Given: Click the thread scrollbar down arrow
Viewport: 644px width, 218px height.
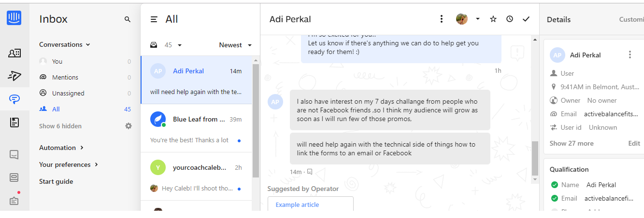Looking at the screenshot, I should click(x=535, y=179).
